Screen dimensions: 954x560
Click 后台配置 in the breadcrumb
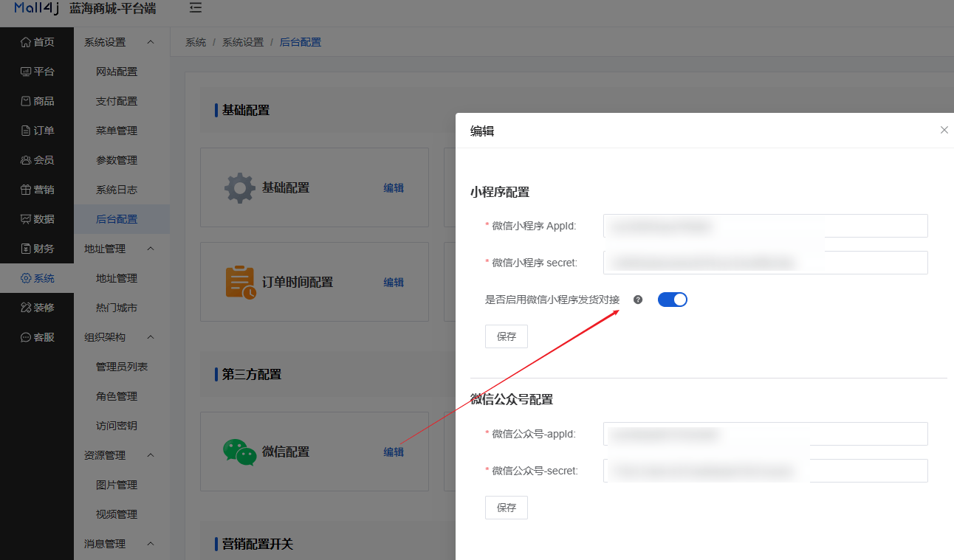point(301,42)
